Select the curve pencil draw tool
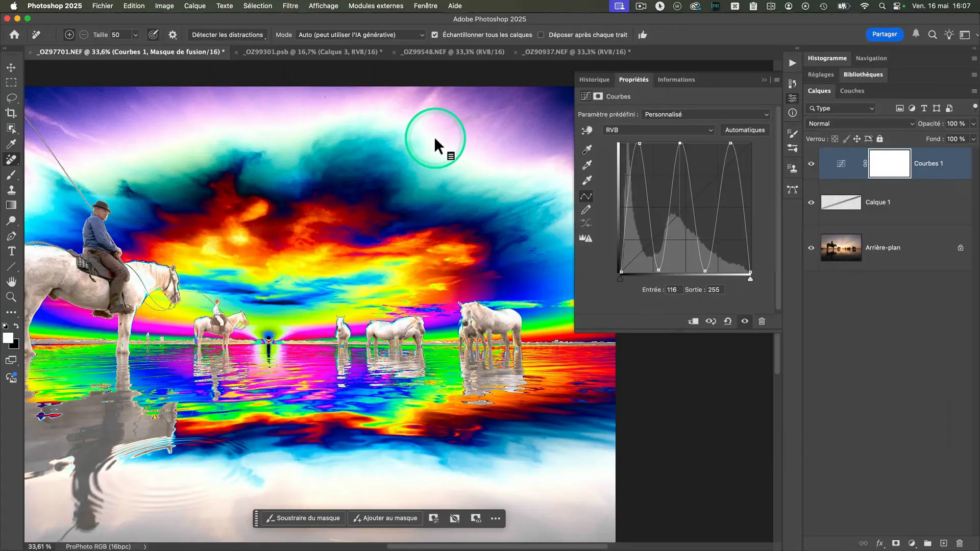 click(x=586, y=210)
